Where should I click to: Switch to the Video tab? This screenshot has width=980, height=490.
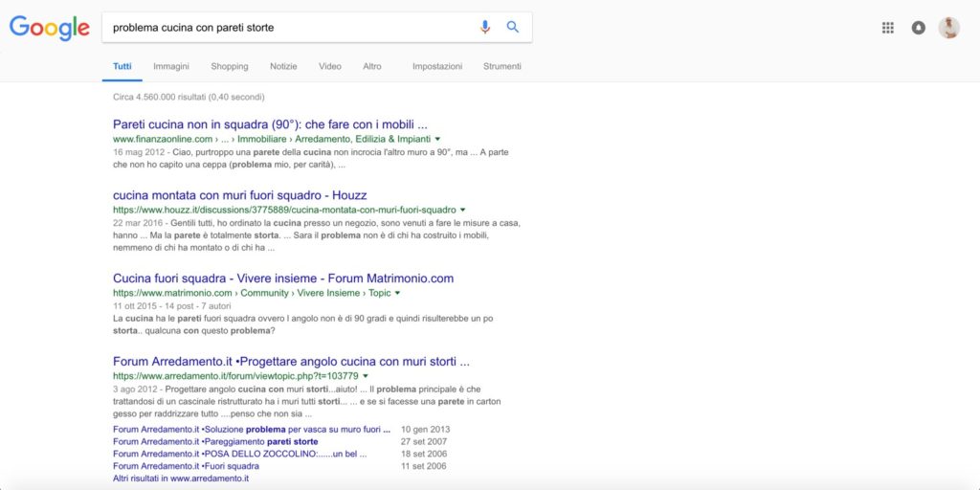coord(330,66)
